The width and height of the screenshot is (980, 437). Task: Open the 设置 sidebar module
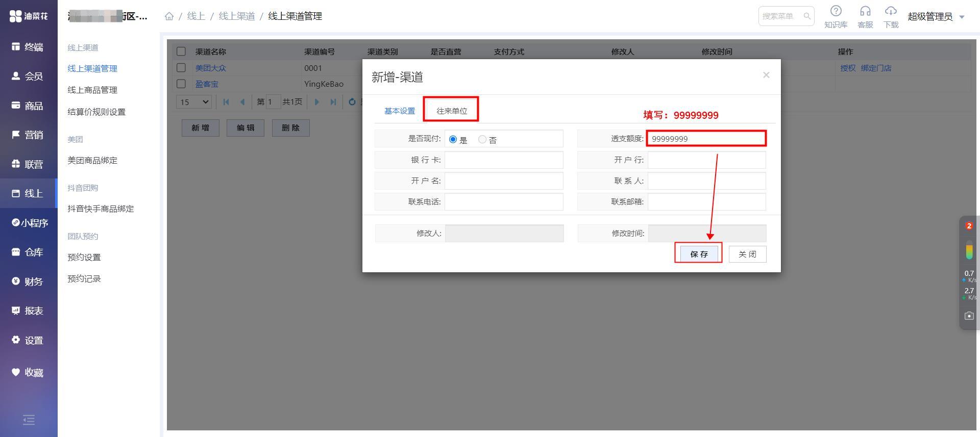click(28, 340)
